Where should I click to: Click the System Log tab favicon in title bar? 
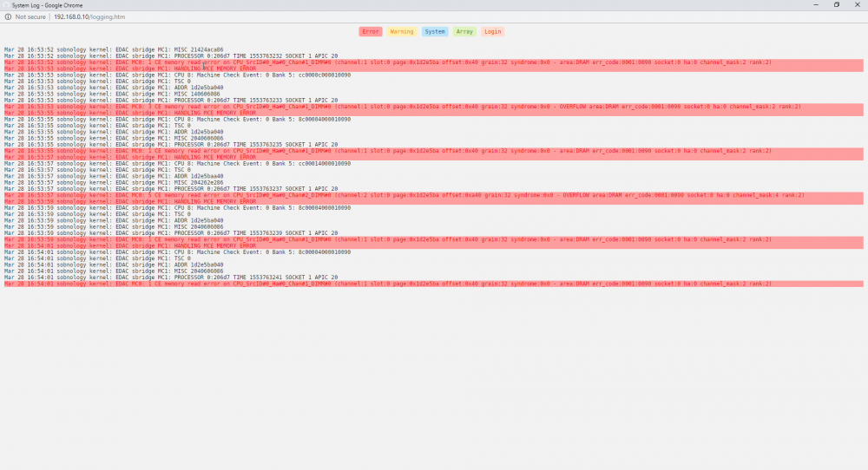tap(7, 5)
